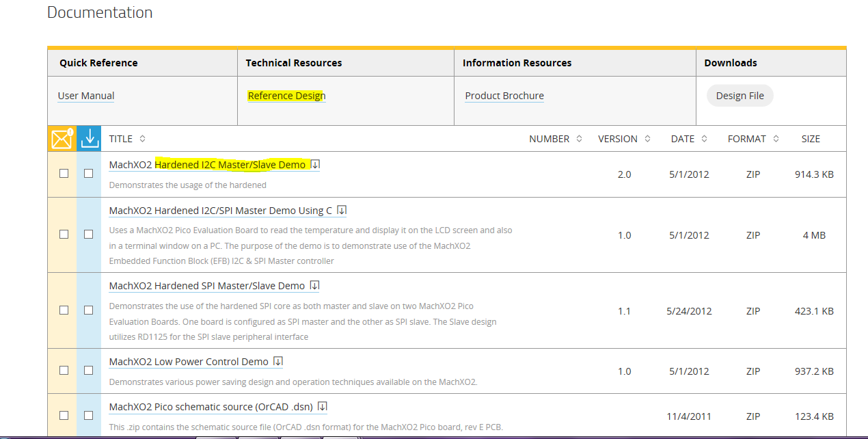868x439 pixels.
Task: Click description 'Demonstrates various power saving design'
Action: point(293,382)
